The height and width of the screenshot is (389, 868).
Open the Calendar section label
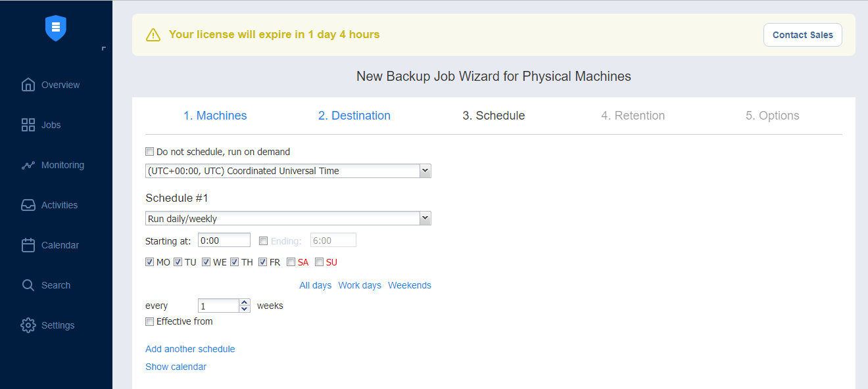tap(60, 245)
